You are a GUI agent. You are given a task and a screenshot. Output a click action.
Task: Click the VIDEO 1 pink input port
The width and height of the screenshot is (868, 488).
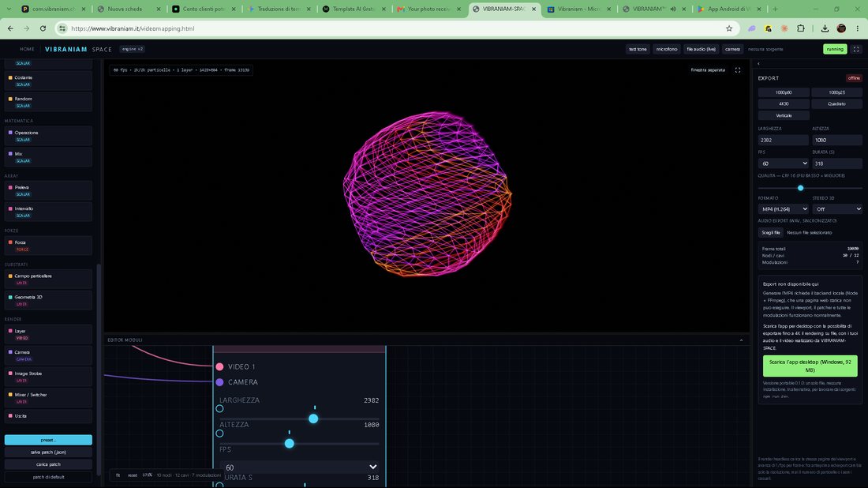point(220,366)
